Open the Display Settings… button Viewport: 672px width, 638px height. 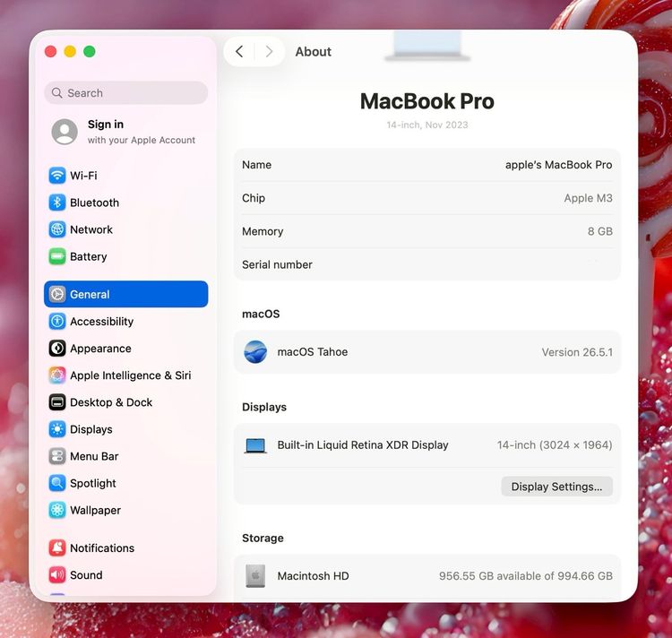click(x=556, y=487)
